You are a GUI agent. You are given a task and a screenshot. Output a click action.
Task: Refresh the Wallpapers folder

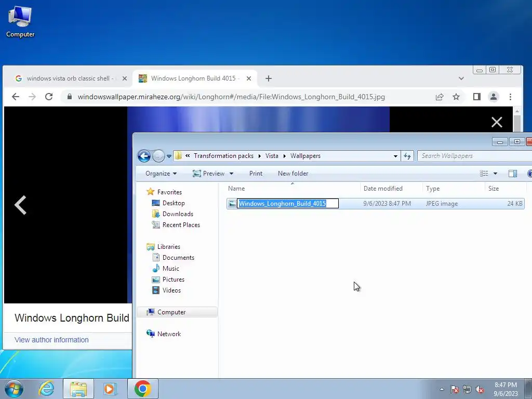point(407,156)
